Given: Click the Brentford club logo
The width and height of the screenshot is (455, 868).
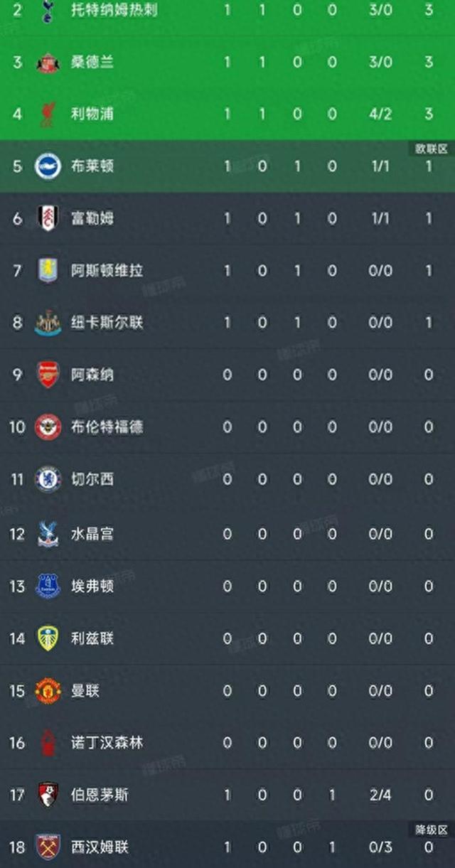Looking at the screenshot, I should pos(48,427).
